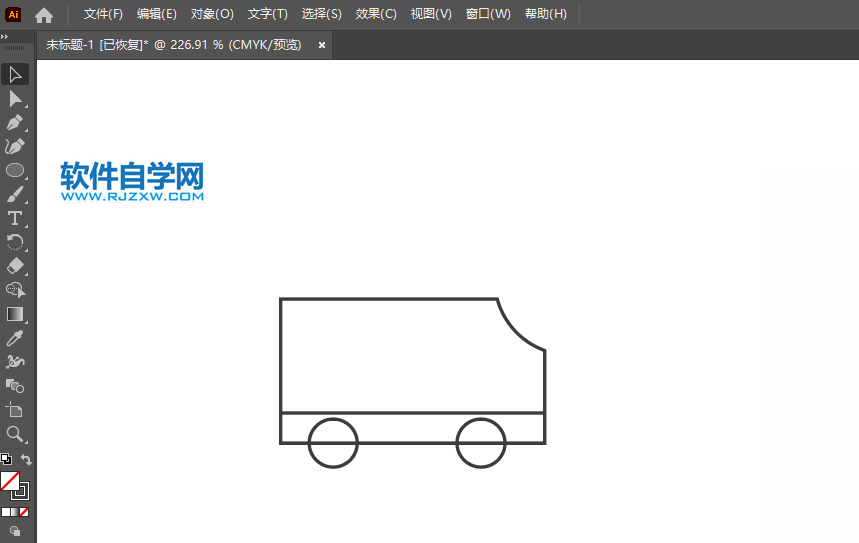Click the curved windshield edge of car
This screenshot has height=543, width=859.
[x=516, y=331]
